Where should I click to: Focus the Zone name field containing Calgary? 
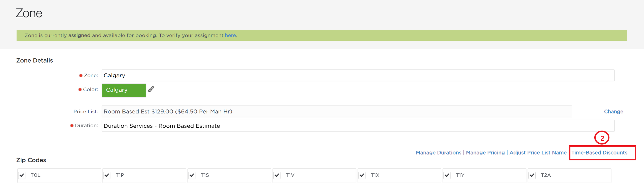click(358, 75)
